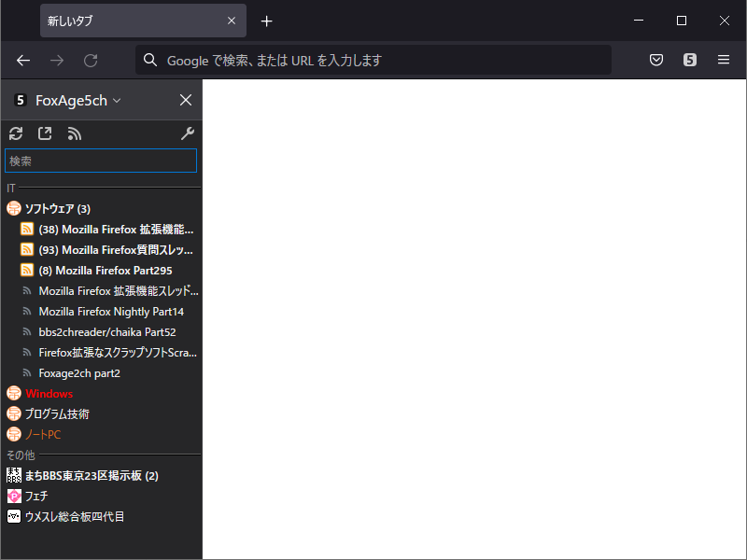Click the magnifier icon in address bar

pos(150,60)
